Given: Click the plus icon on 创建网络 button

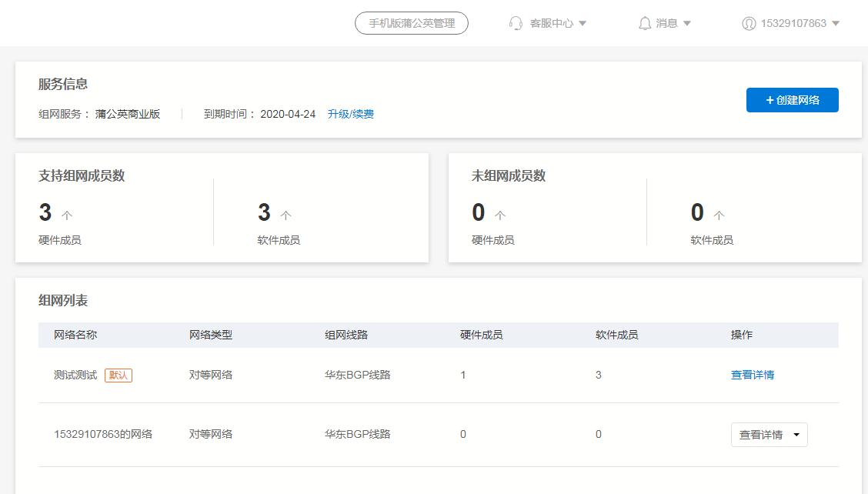Looking at the screenshot, I should click(772, 99).
